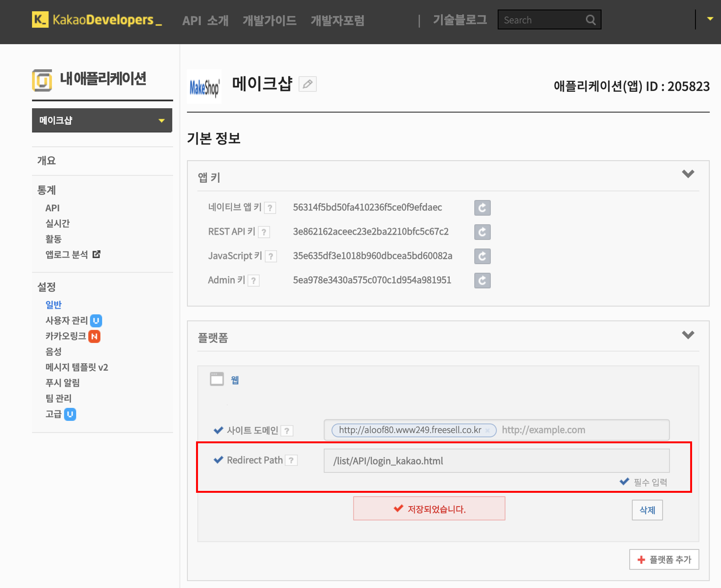Viewport: 721px width, 588px height.
Task: Select the Admin 키 value text
Action: pyautogui.click(x=372, y=280)
